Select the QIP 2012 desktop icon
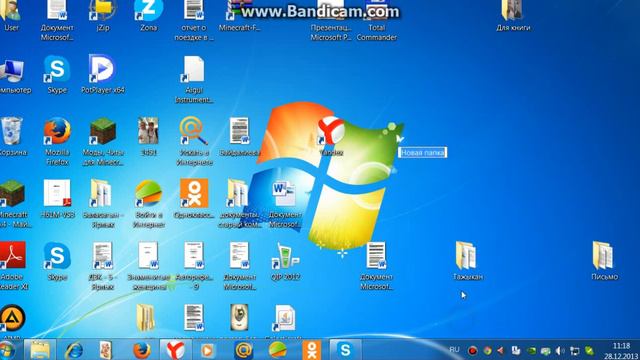Screen dimensions: 640x360 click(x=285, y=261)
